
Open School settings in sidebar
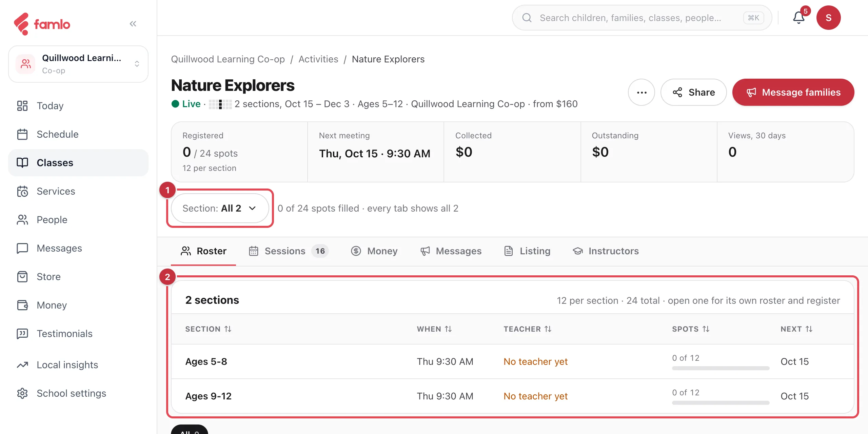click(78, 393)
